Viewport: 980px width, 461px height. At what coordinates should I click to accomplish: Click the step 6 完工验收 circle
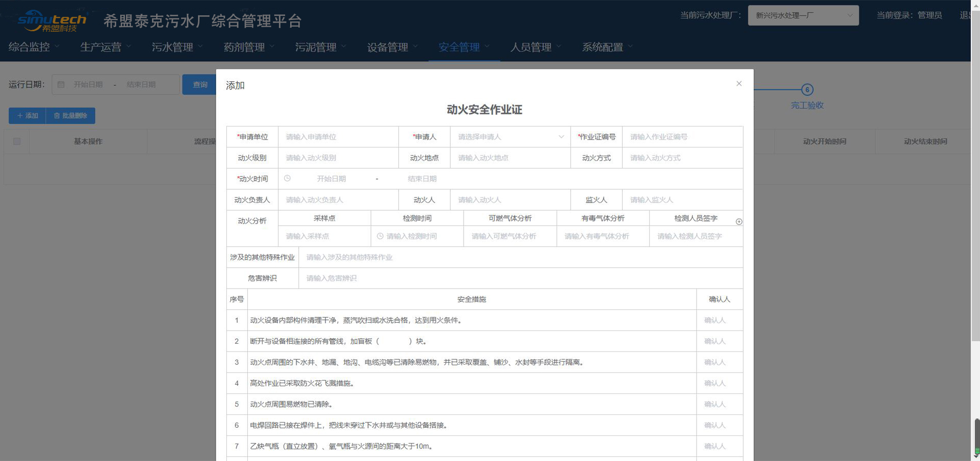(x=807, y=90)
